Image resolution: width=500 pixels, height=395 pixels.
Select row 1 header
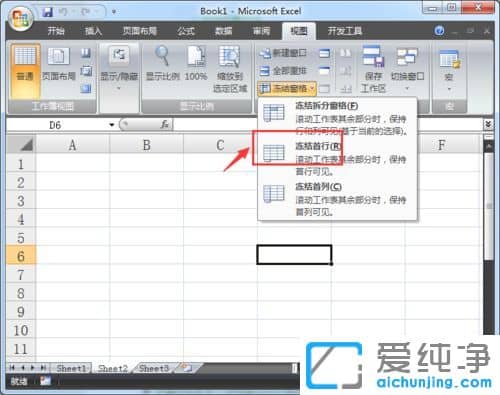pyautogui.click(x=21, y=164)
